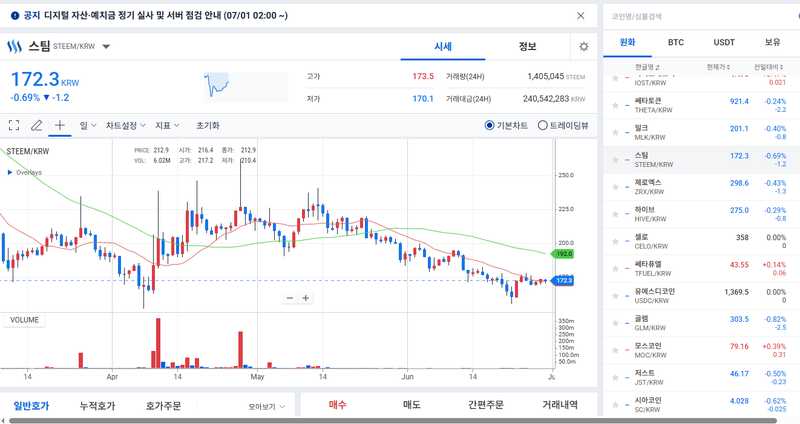Select the crosshair cursor tool
The width and height of the screenshot is (800, 424).
click(60, 125)
